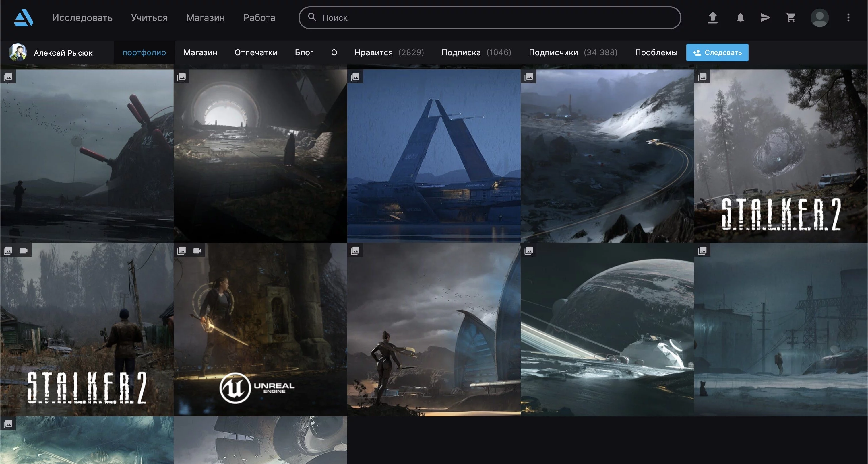Click gallery icon on woman with scarf artwork
The height and width of the screenshot is (464, 868).
[355, 251]
